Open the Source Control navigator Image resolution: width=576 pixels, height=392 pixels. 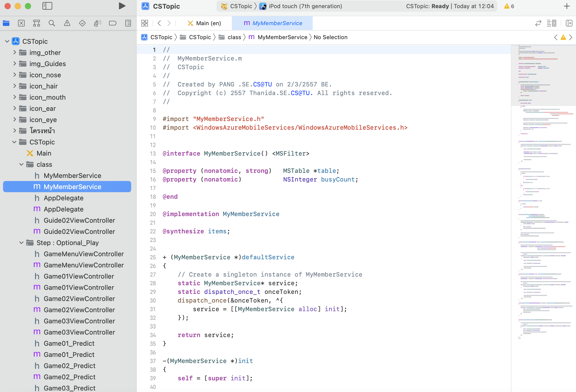tap(21, 23)
